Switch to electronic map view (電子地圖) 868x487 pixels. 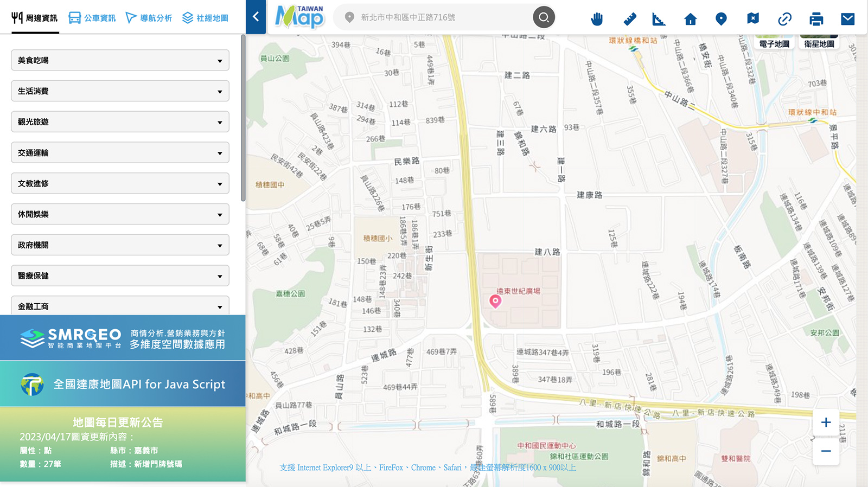coord(774,43)
